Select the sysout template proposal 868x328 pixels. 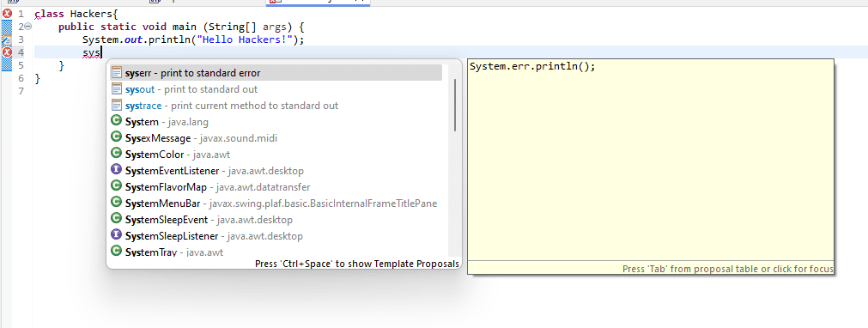click(x=276, y=89)
